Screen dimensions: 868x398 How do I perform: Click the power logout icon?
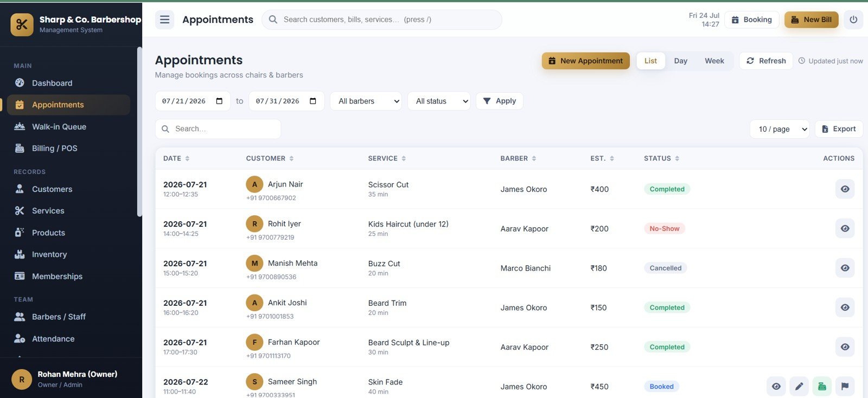tap(853, 20)
